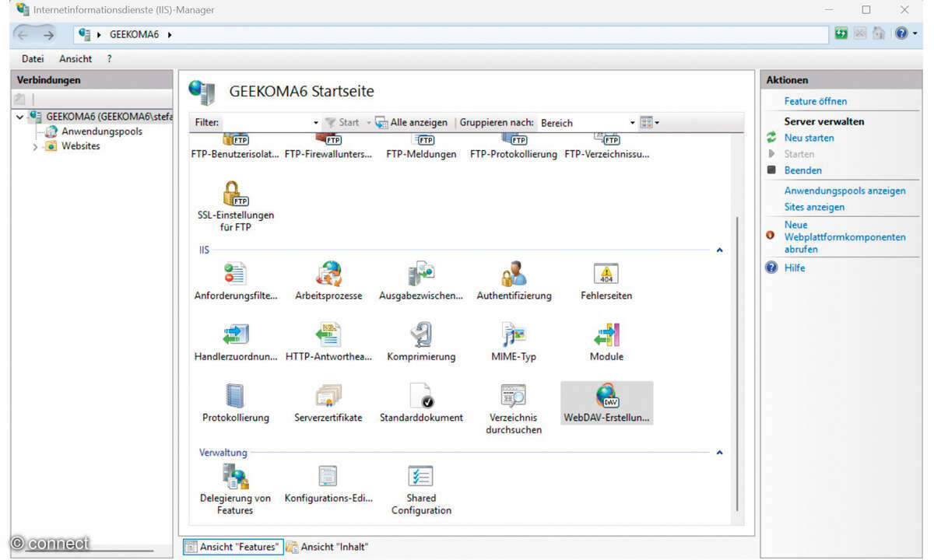Collapse the Verwaltung group section

[719, 453]
